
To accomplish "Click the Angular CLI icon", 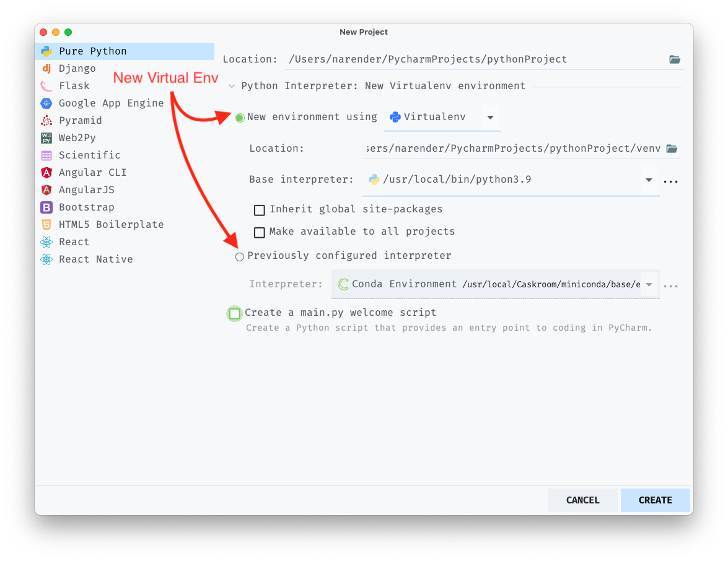I will [x=48, y=172].
